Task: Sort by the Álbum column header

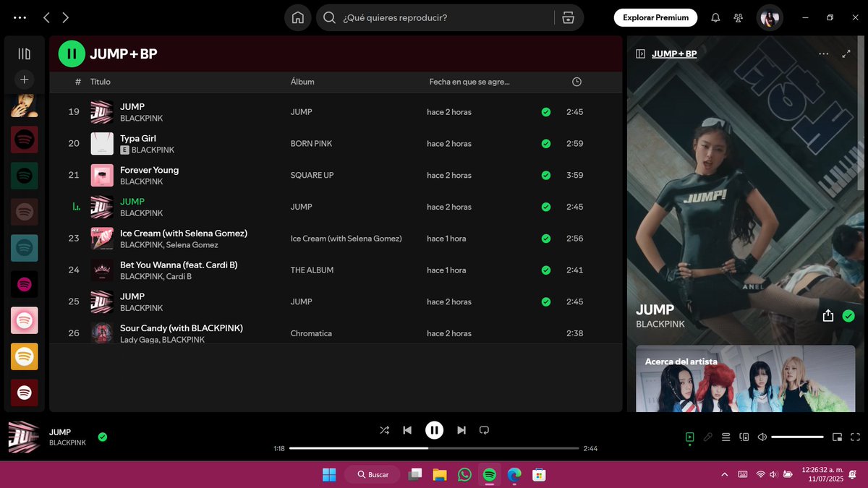Action: click(x=302, y=82)
